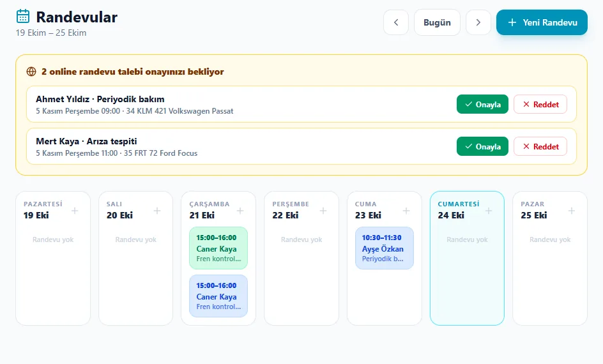Click Randevu yok text under Pazartesi
This screenshot has width=603, height=364.
coord(53,240)
